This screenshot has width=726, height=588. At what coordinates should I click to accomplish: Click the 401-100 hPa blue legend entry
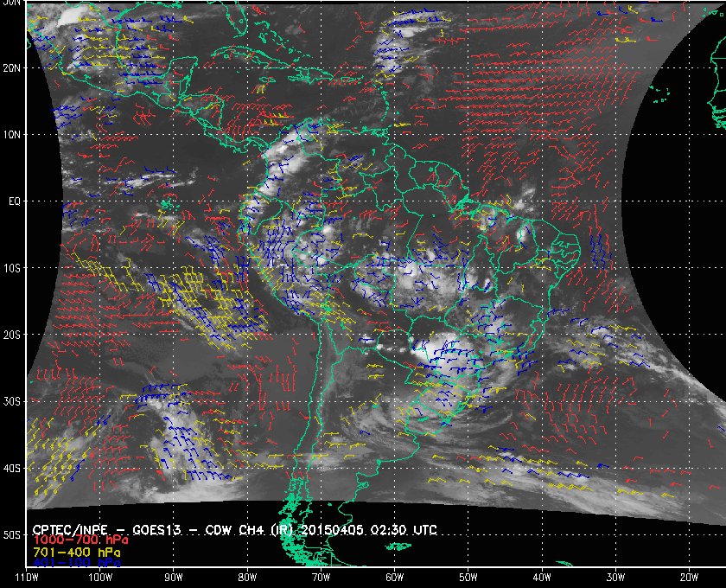click(x=76, y=563)
